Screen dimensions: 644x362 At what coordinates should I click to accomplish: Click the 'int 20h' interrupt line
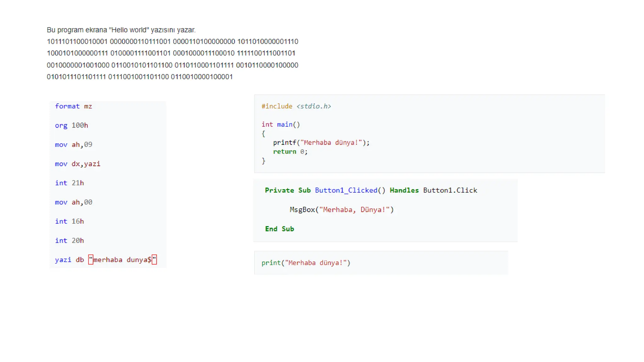point(69,240)
